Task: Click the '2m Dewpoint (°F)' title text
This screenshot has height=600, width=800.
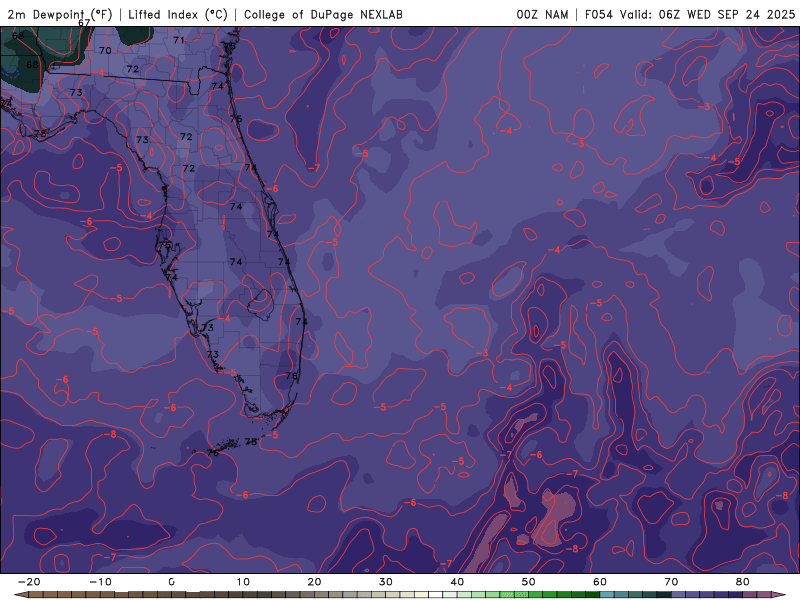Action: [60, 14]
